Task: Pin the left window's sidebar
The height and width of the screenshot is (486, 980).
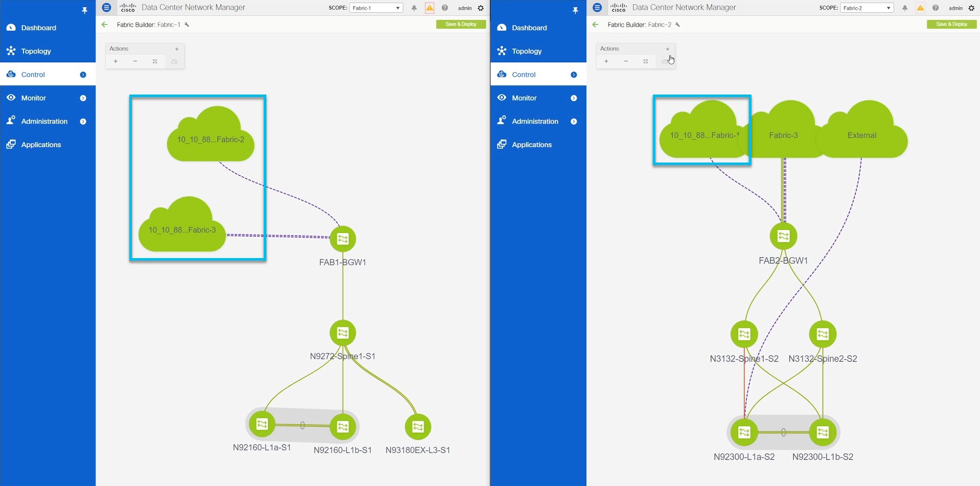Action: tap(84, 10)
